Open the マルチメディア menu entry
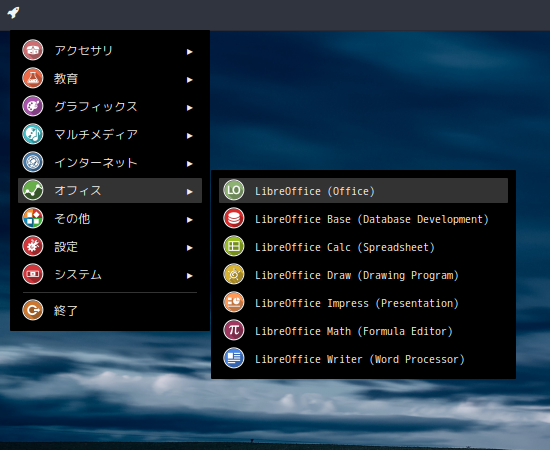Screen dimensions: 550x450 click(110, 135)
